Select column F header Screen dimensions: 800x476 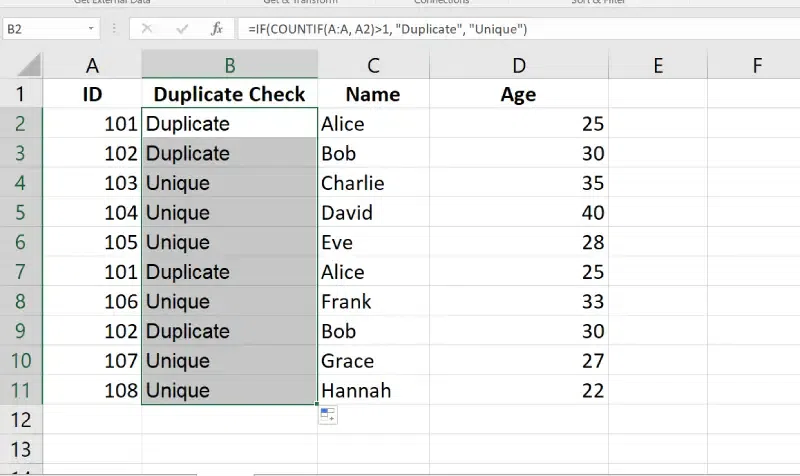coord(756,66)
